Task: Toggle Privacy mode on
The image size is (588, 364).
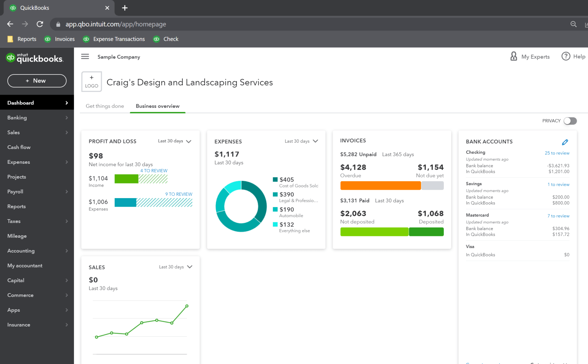Action: coord(570,121)
